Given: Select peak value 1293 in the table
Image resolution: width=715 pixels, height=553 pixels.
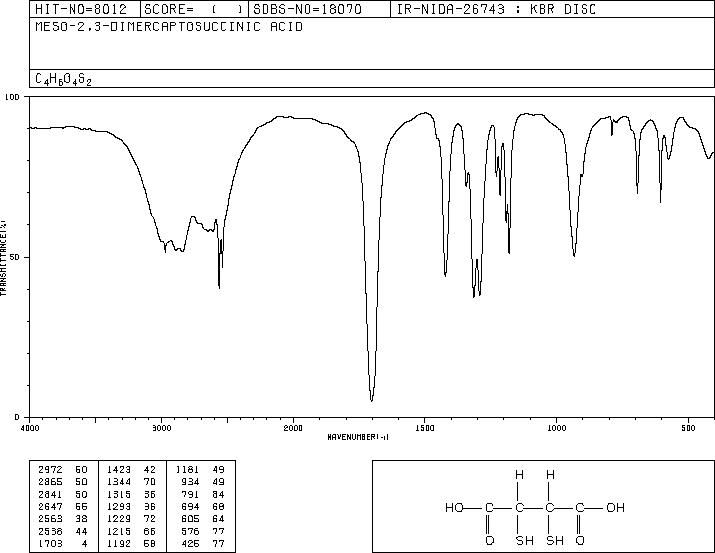Looking at the screenshot, I should coord(119,506).
